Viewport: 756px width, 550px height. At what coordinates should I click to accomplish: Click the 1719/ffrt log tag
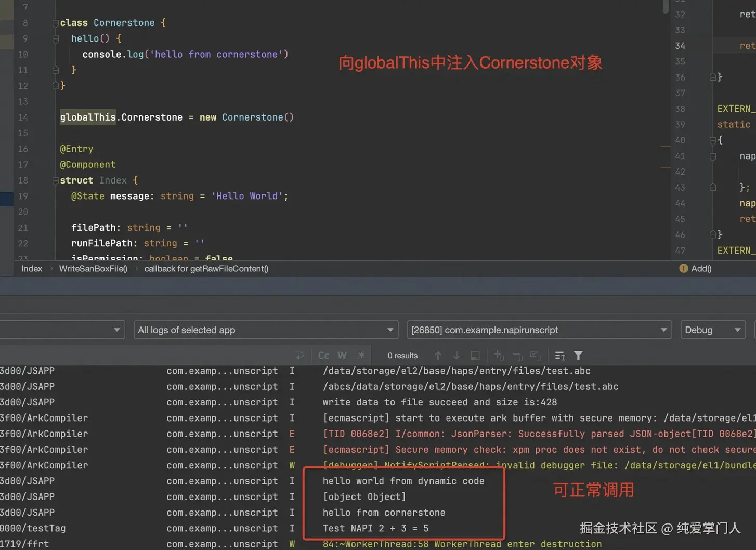coord(24,544)
